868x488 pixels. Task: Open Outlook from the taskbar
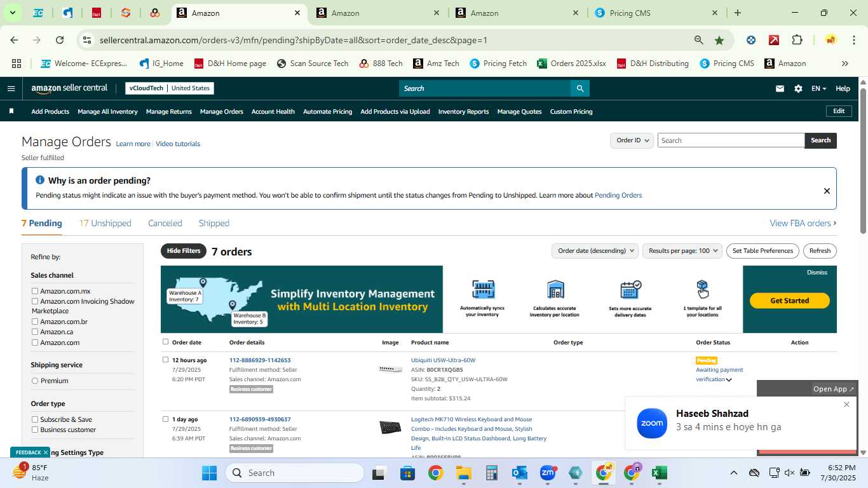(520, 473)
